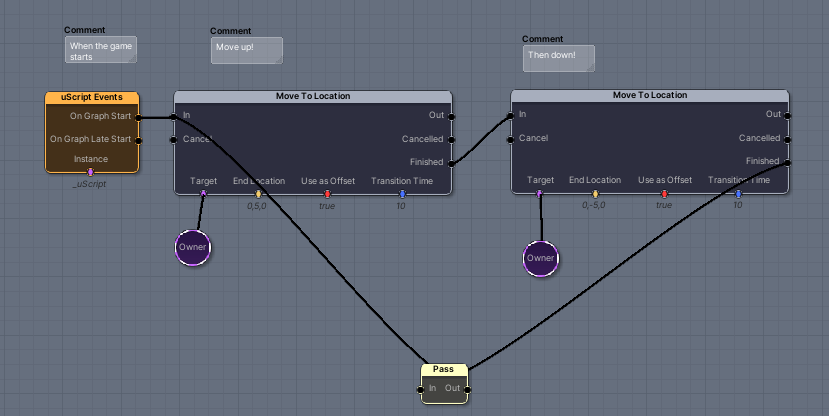Select the 'When the game starts' comment box
829x416 pixels.
tap(100, 51)
